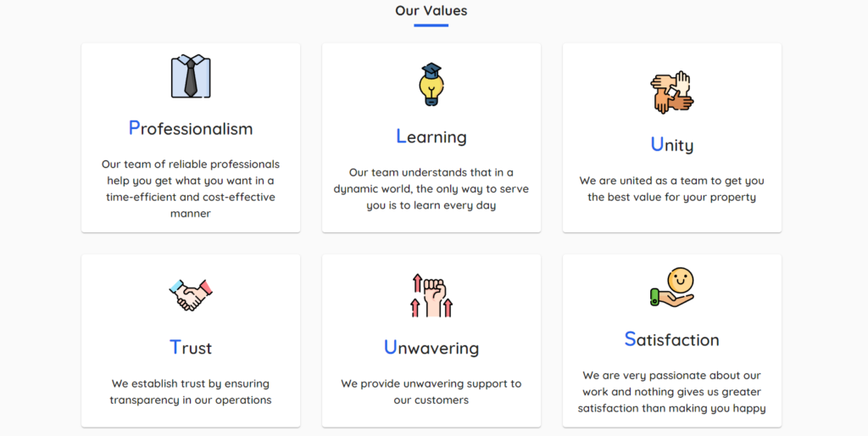The image size is (868, 436).
Task: Click the Our Values section title
Action: click(x=431, y=11)
